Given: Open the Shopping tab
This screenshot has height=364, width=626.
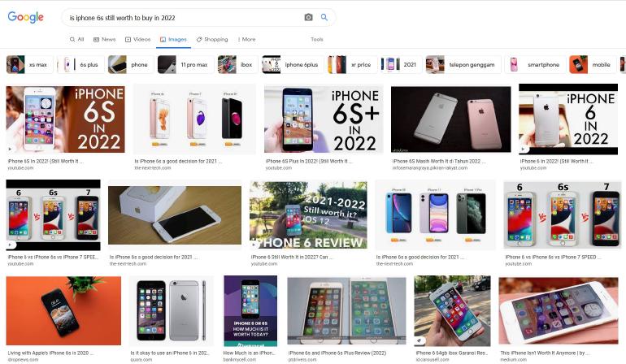Looking at the screenshot, I should (x=212, y=39).
